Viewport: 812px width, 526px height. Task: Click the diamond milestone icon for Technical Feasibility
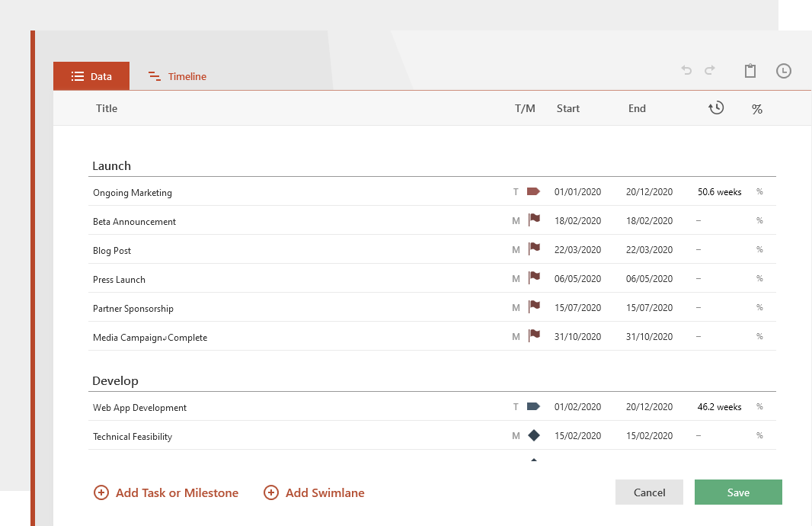tap(533, 435)
